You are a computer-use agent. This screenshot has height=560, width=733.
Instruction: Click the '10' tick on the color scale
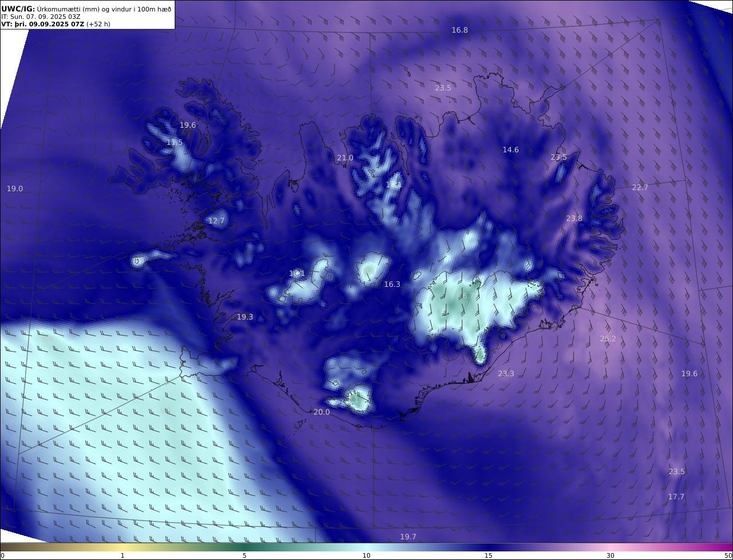point(366,556)
